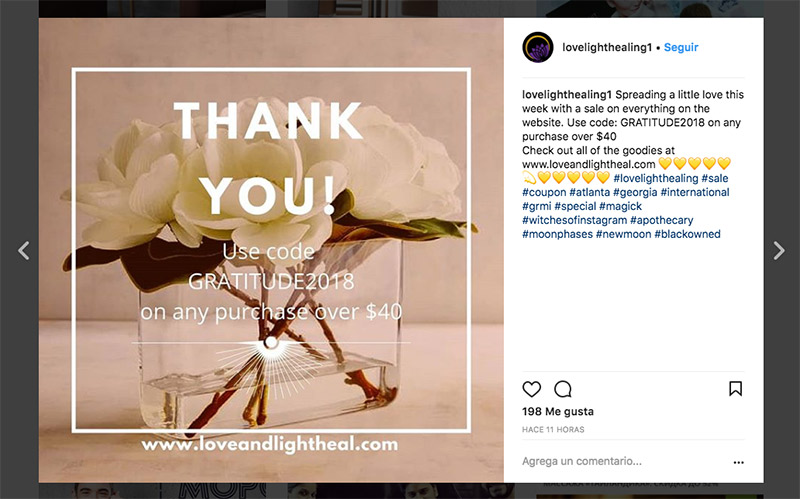The height and width of the screenshot is (499, 800).
Task: Follow the account via Seguir
Action: [681, 47]
